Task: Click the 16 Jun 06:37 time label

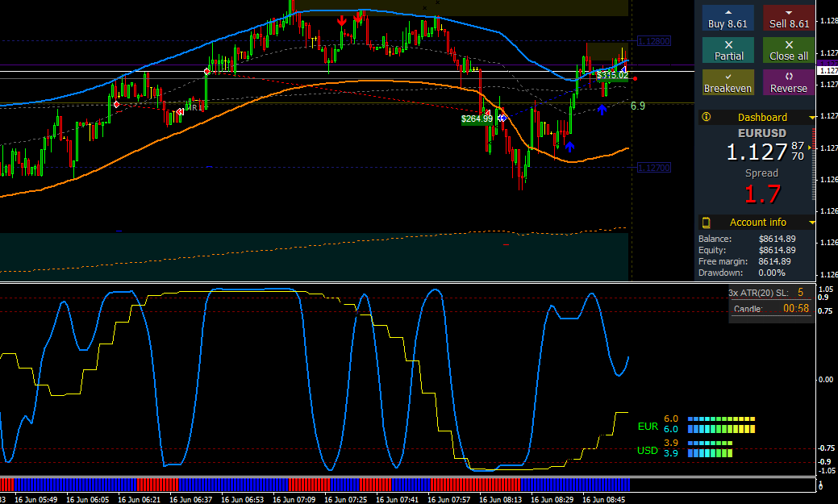Action: pyautogui.click(x=191, y=499)
